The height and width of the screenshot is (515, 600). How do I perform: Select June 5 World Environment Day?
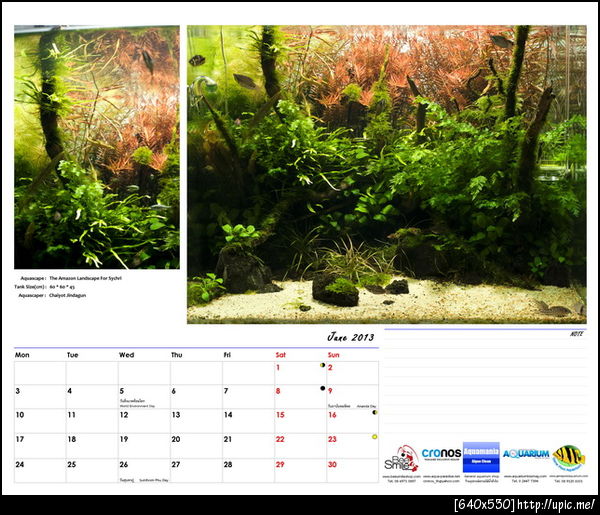pos(144,397)
